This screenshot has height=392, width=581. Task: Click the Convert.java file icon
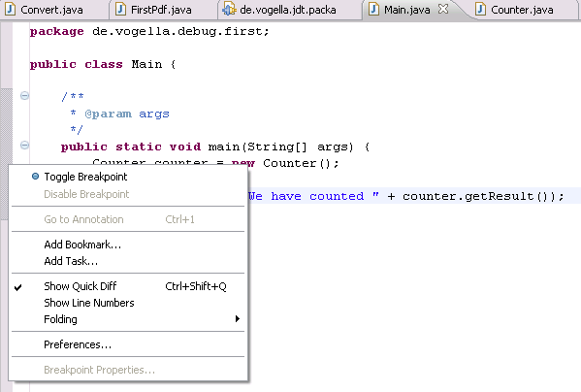click(x=10, y=10)
